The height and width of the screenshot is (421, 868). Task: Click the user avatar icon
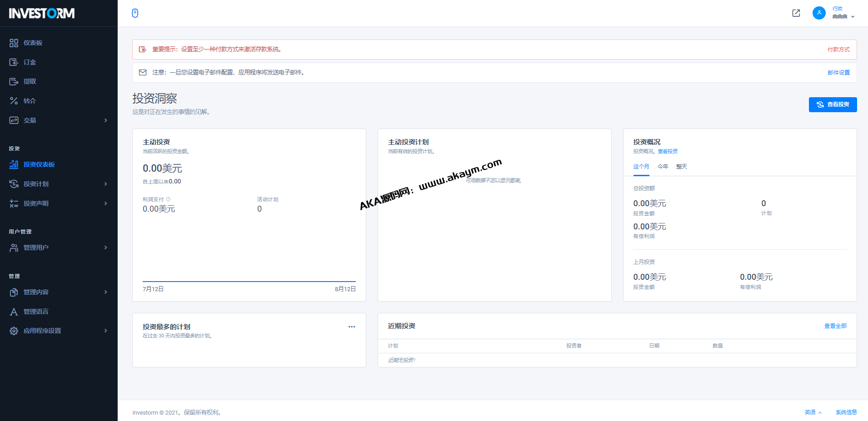(x=819, y=13)
